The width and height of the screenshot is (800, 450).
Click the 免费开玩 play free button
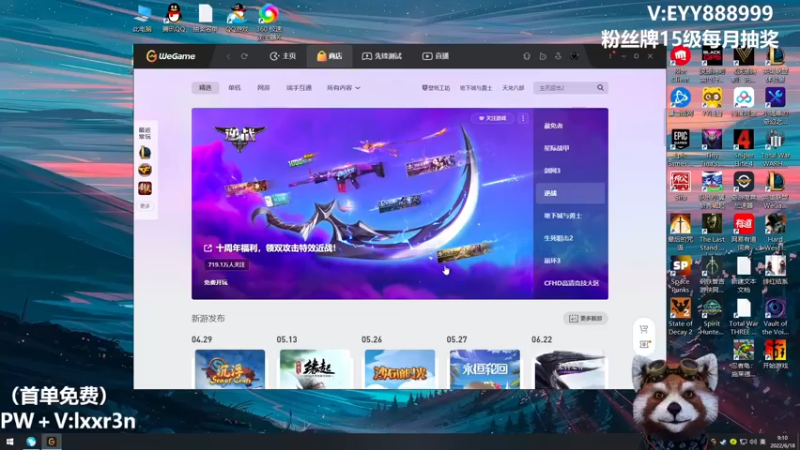click(216, 282)
